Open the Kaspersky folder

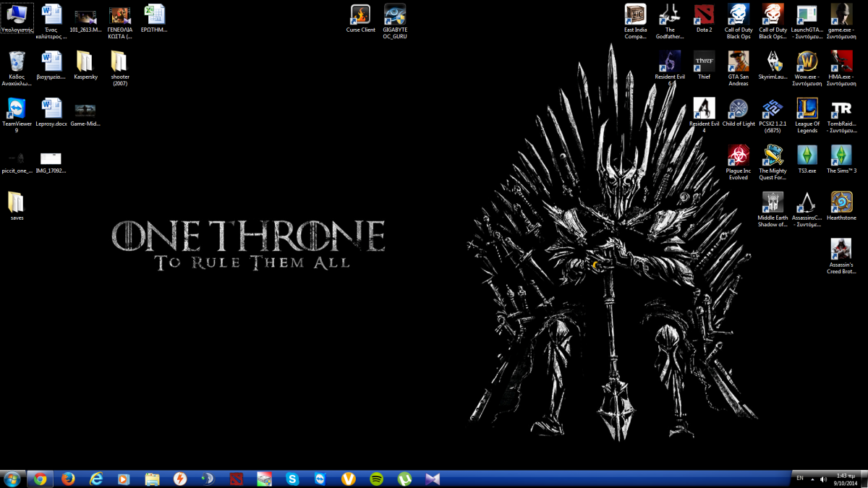pyautogui.click(x=85, y=66)
